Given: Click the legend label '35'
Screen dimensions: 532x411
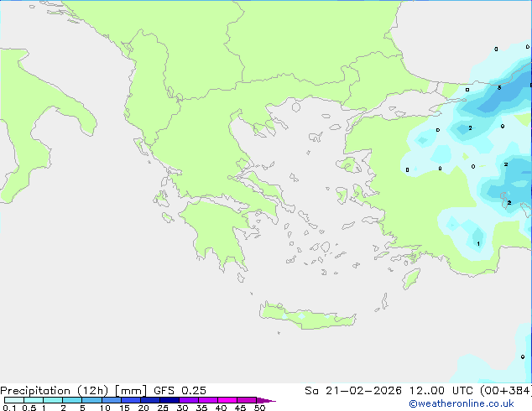Looking at the screenshot, I should pos(201,408).
